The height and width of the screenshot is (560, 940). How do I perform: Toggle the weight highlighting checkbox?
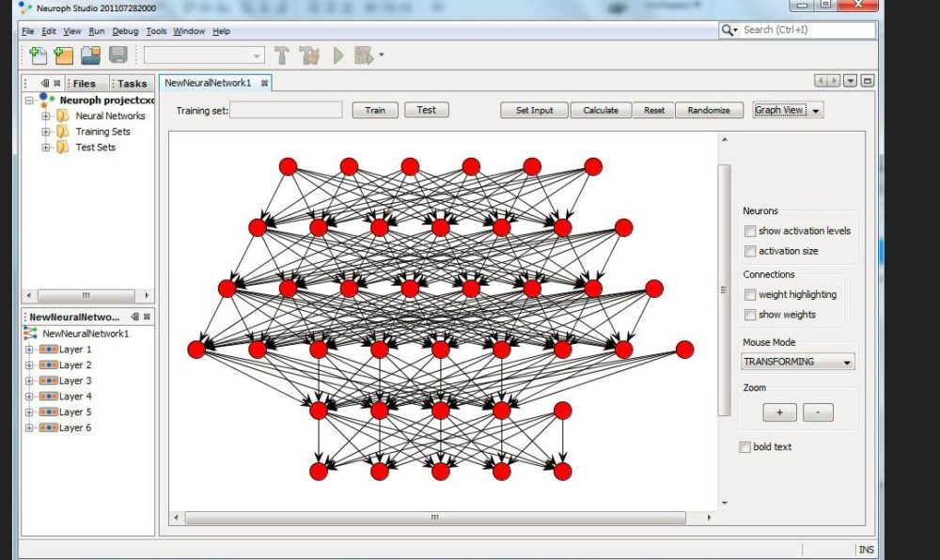tap(750, 295)
